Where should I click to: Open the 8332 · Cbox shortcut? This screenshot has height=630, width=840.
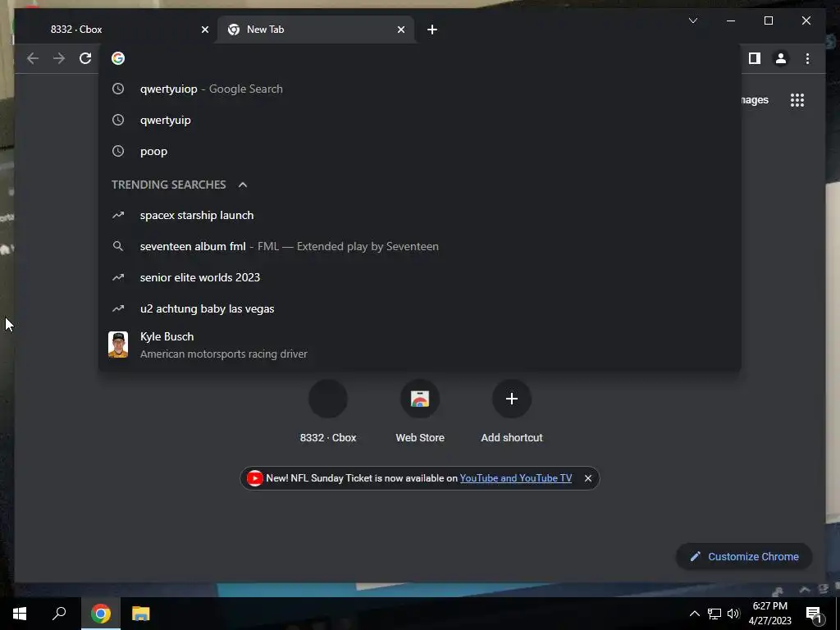[328, 412]
